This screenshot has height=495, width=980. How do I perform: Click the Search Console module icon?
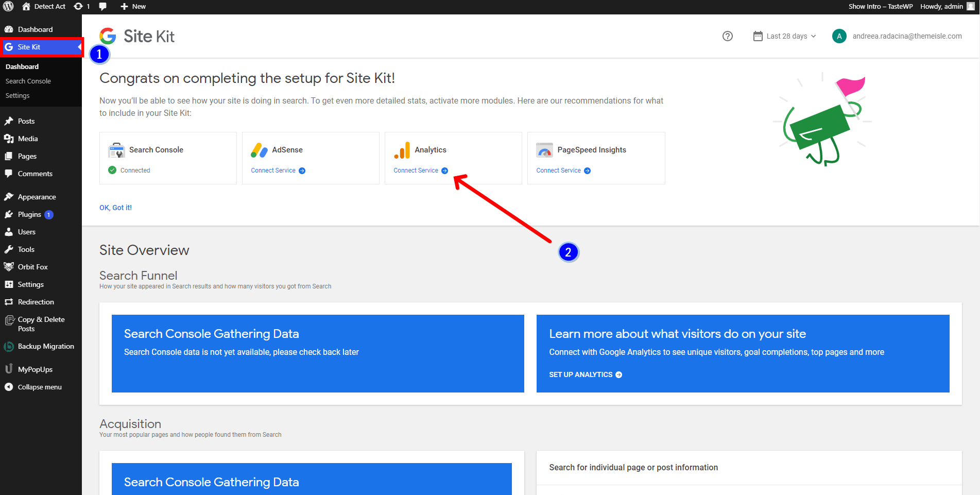(116, 150)
